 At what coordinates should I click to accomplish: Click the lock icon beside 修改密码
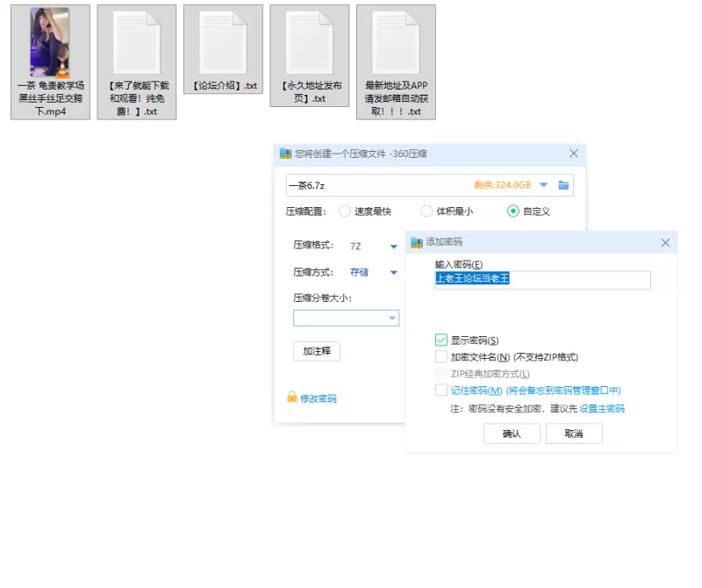pos(292,397)
